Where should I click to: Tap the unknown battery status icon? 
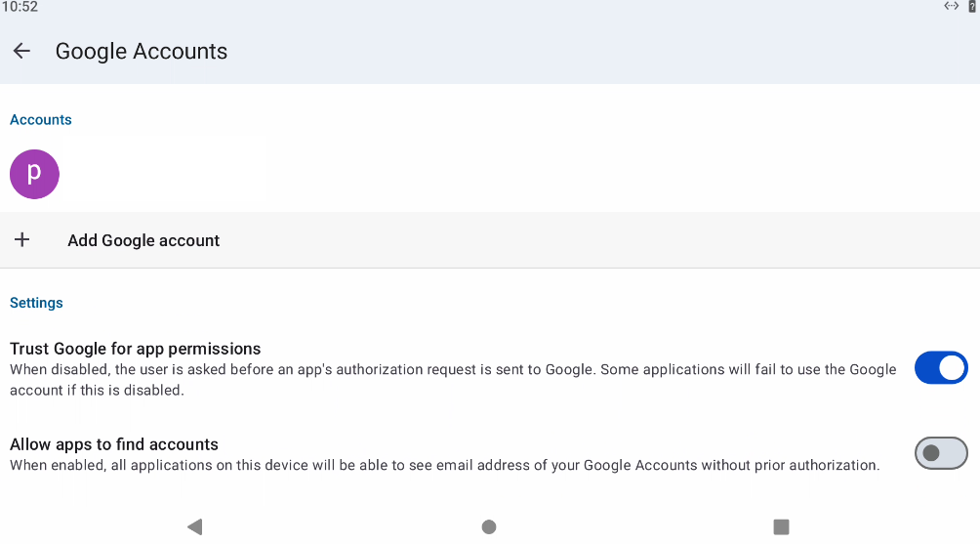pos(972,6)
